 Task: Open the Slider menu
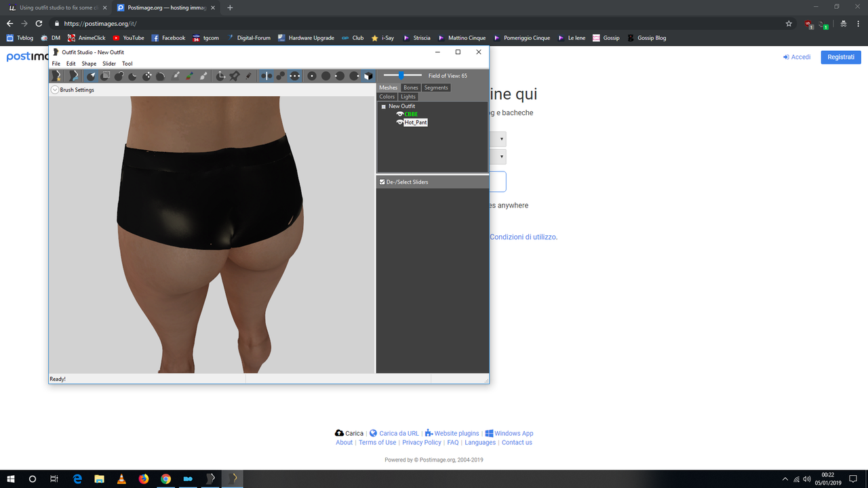109,64
